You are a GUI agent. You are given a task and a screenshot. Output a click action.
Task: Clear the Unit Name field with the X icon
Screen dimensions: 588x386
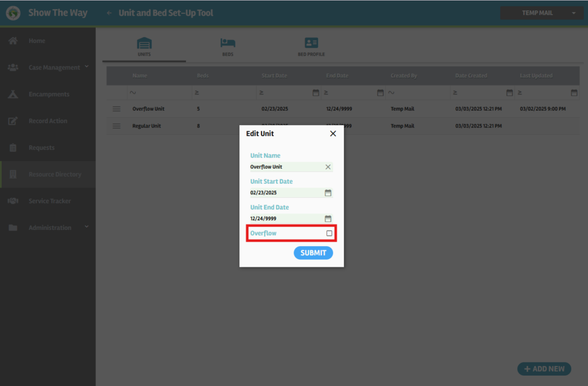coord(328,167)
